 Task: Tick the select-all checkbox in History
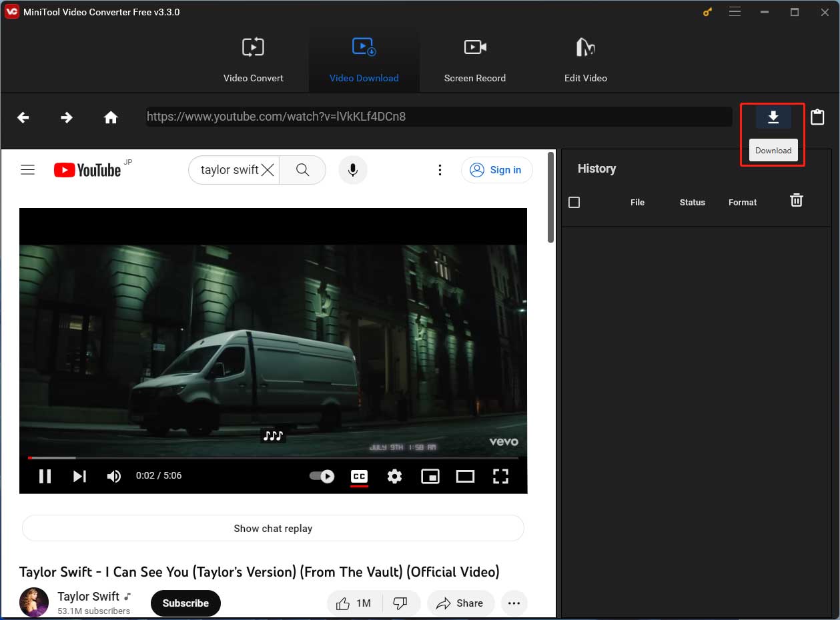coord(574,202)
